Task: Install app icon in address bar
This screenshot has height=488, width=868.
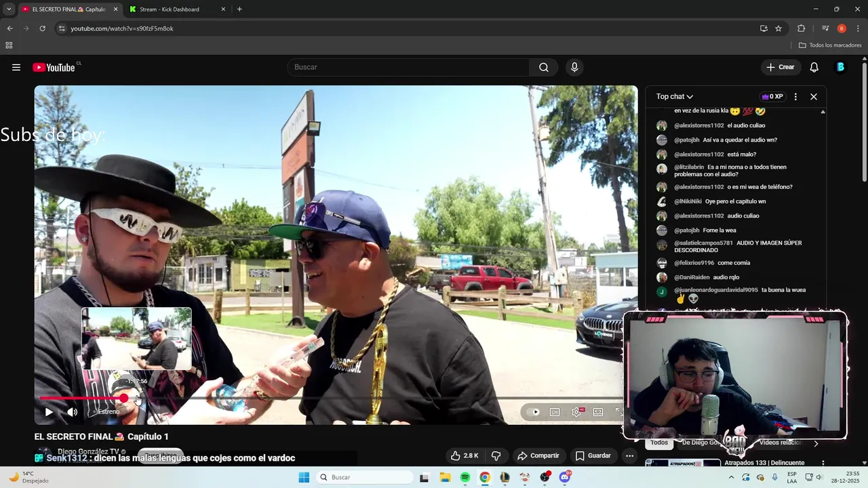Action: click(764, 28)
